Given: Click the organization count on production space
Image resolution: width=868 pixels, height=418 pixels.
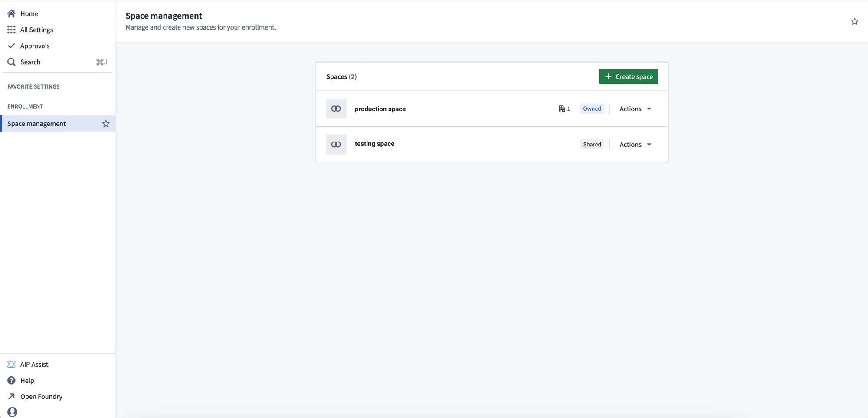Looking at the screenshot, I should (564, 109).
